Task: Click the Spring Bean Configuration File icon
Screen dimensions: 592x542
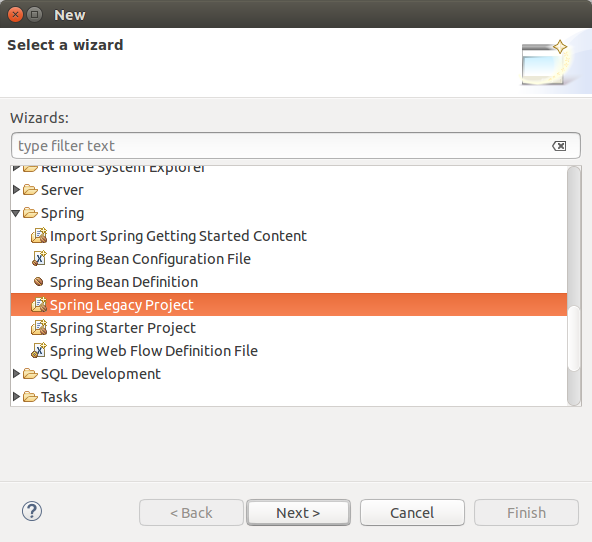Action: tap(39, 259)
